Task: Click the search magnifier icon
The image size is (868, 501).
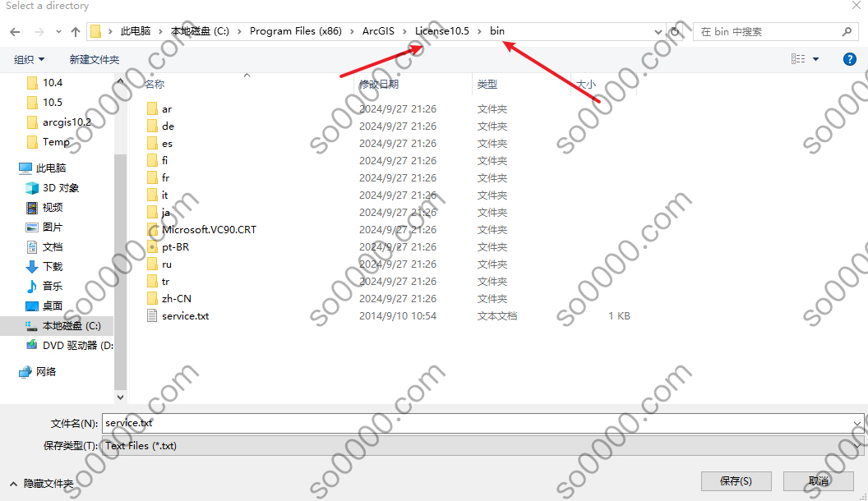Action: coord(847,31)
